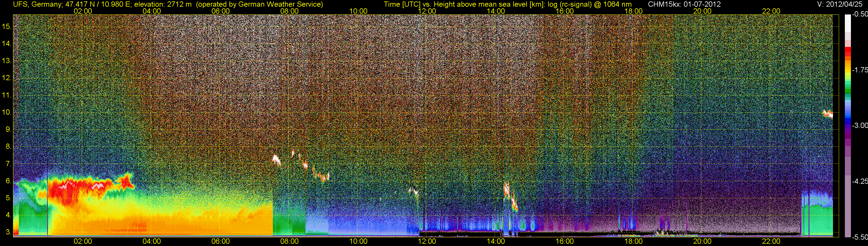Click the 10:00 label on the top time axis
The width and height of the screenshot is (868, 246).
358,11
